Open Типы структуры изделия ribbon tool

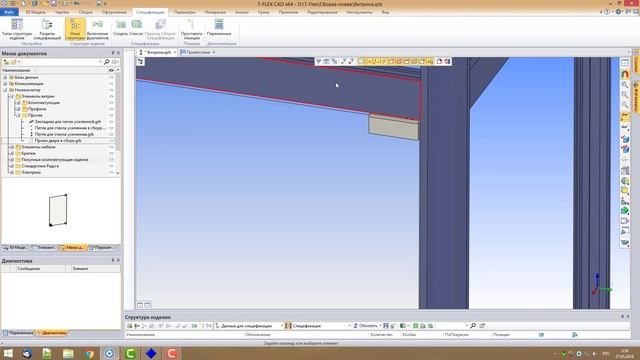pos(17,29)
